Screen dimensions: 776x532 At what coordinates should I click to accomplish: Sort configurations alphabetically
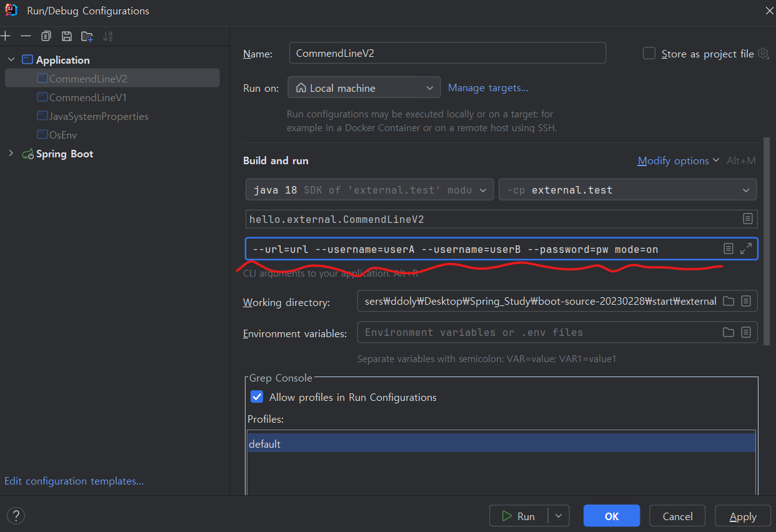[107, 36]
